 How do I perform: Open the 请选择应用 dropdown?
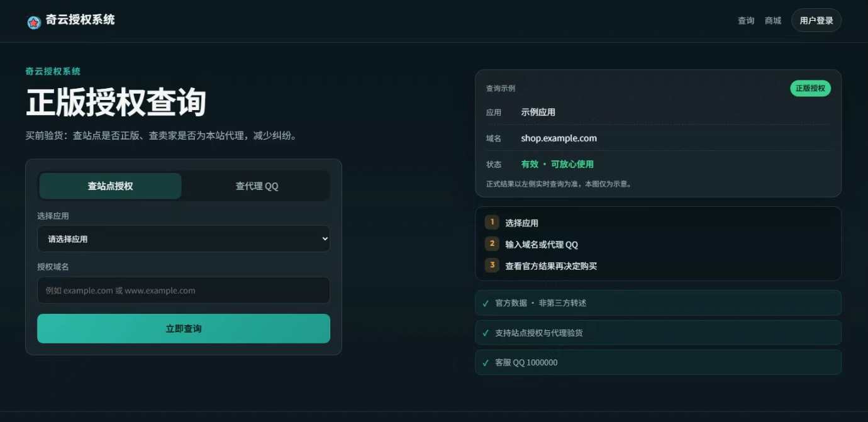tap(184, 239)
